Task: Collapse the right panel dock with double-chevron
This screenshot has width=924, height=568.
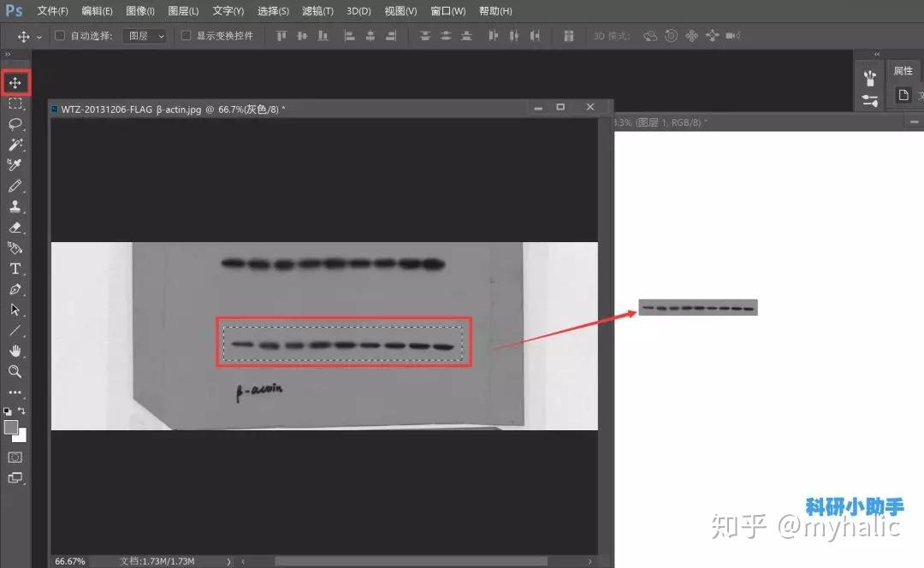Action: [x=877, y=54]
